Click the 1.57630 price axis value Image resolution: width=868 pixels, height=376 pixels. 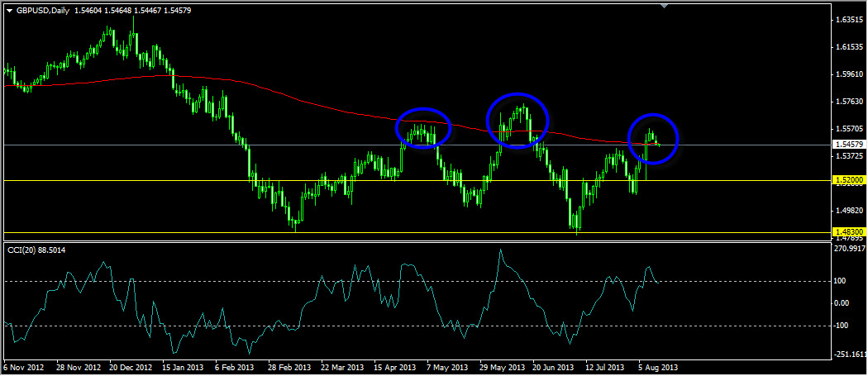pyautogui.click(x=849, y=102)
